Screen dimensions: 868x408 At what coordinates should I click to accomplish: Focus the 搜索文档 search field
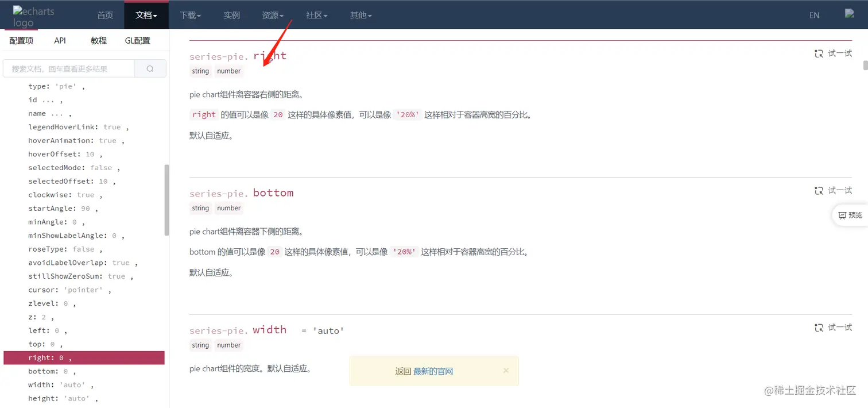point(69,68)
